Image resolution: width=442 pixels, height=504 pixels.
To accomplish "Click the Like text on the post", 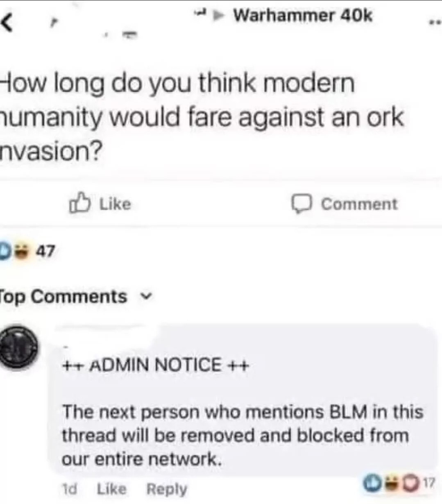I will click(x=115, y=204).
